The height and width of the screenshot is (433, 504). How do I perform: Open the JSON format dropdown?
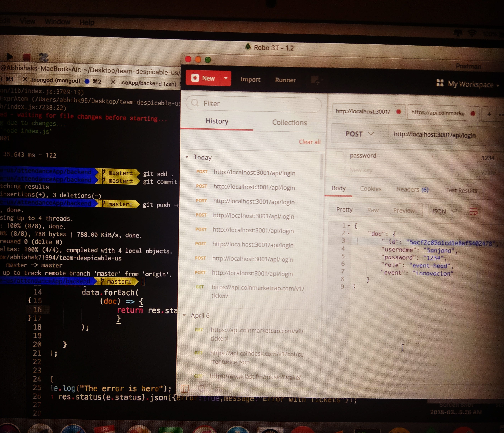click(x=444, y=211)
